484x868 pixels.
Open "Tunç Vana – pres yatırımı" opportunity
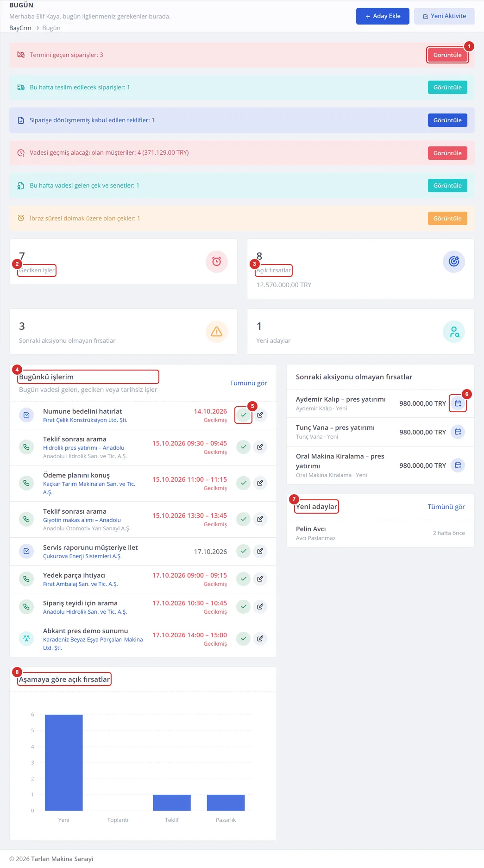[335, 428]
